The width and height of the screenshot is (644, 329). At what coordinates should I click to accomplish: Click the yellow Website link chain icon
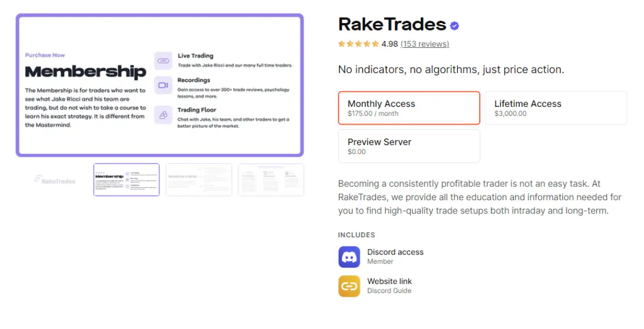coord(349,286)
